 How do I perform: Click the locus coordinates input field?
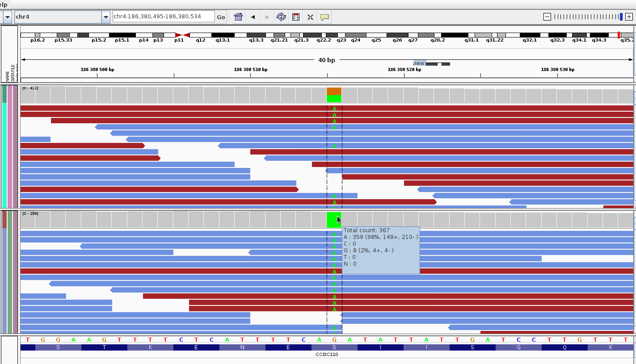pyautogui.click(x=164, y=17)
